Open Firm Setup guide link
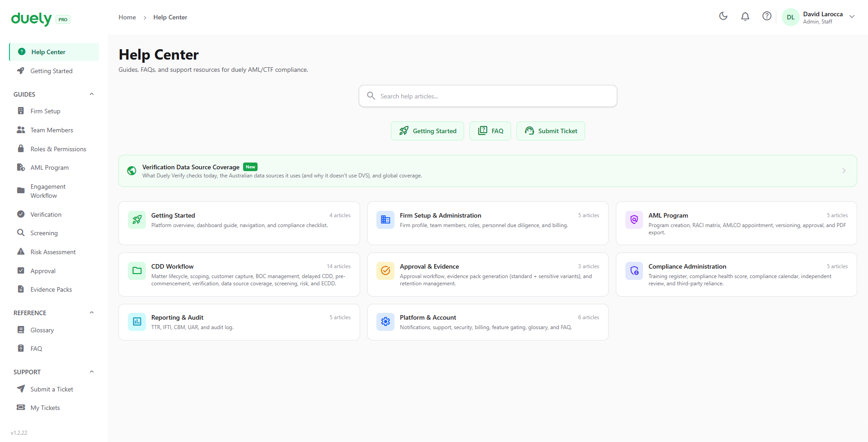 45,111
